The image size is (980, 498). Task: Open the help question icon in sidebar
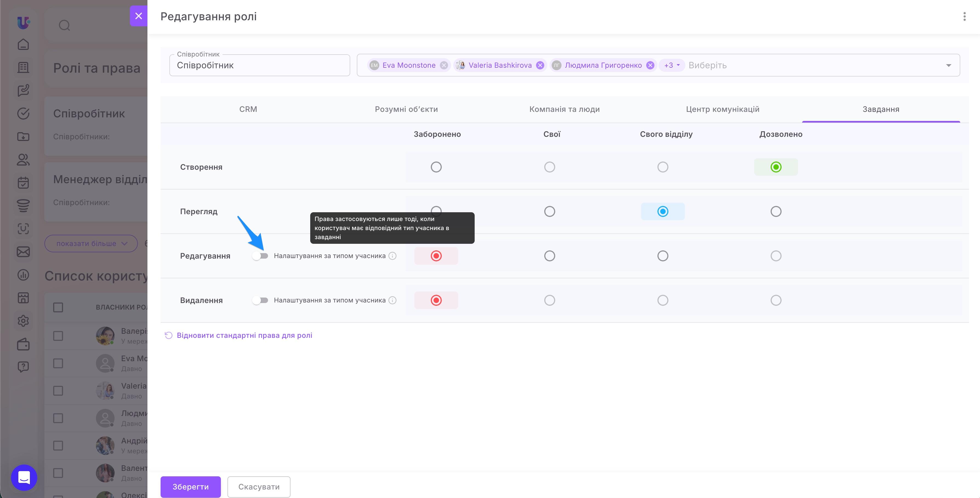coord(23,367)
